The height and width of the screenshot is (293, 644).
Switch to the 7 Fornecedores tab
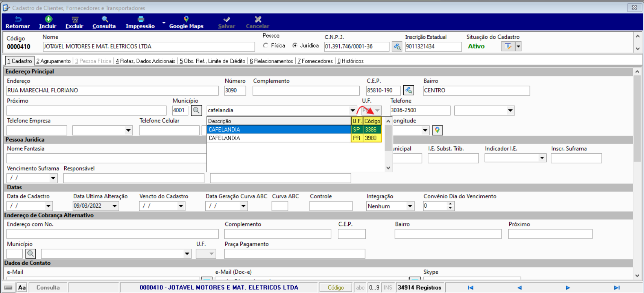(x=315, y=61)
